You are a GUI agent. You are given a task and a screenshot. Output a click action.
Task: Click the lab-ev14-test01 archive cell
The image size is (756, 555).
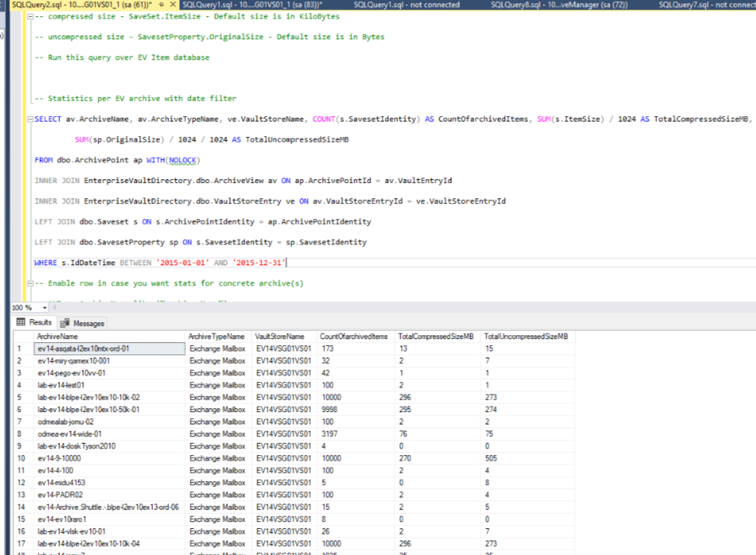click(x=61, y=385)
